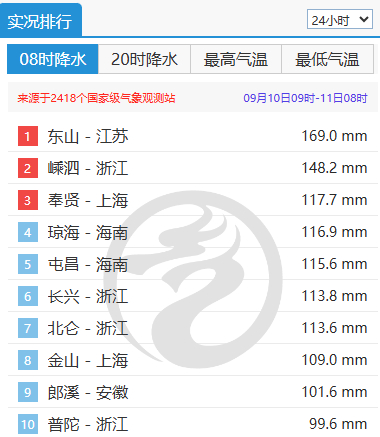Click the 99.6 mm rainfall value
Image resolution: width=380 pixels, height=437 pixels.
click(x=338, y=424)
